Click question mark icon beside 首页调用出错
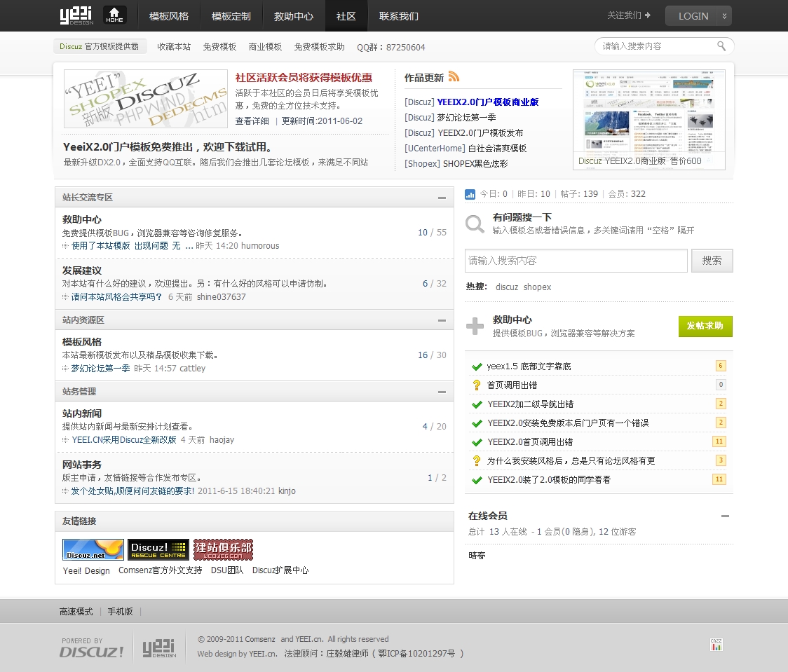Screen dimensions: 788x672 tap(477, 385)
